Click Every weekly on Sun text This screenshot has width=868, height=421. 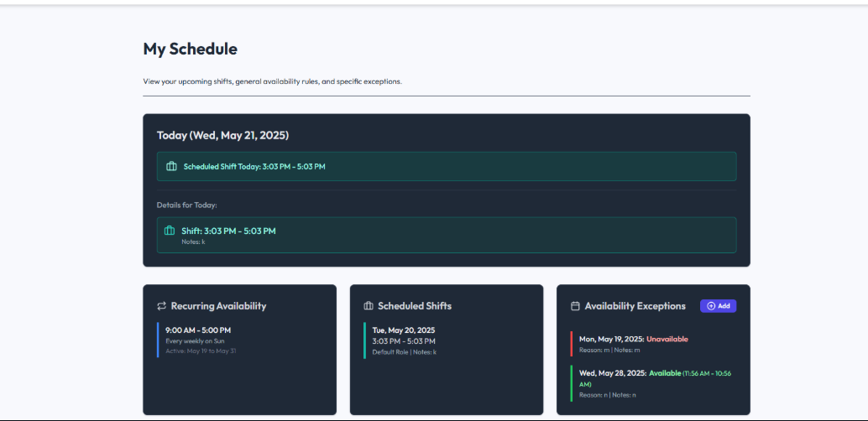click(195, 340)
